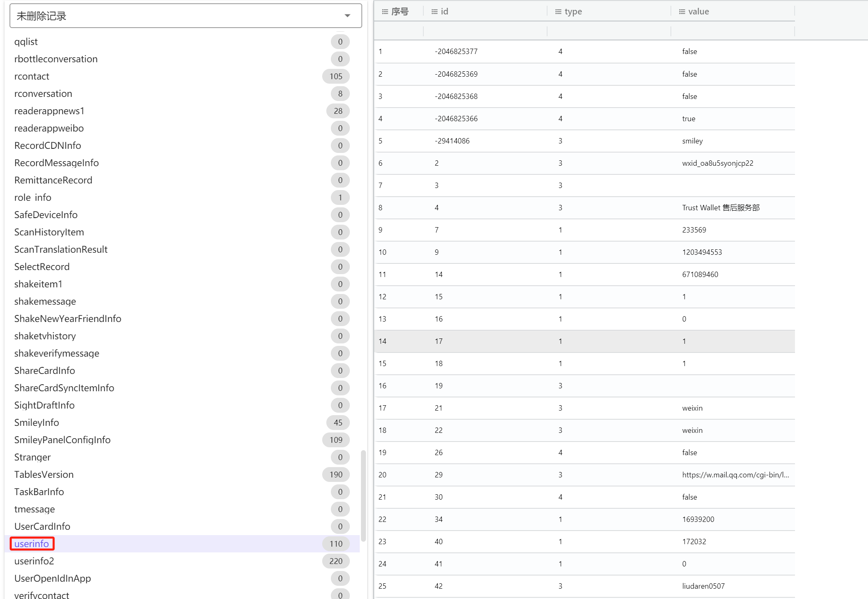
Task: Open the userinfo2 table
Action: click(x=34, y=561)
